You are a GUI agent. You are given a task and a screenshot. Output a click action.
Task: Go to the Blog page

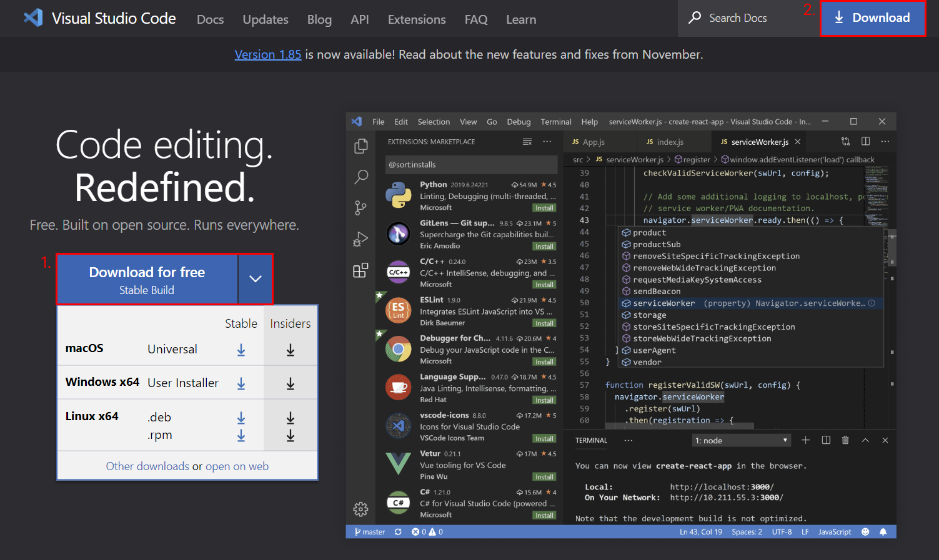pyautogui.click(x=319, y=19)
